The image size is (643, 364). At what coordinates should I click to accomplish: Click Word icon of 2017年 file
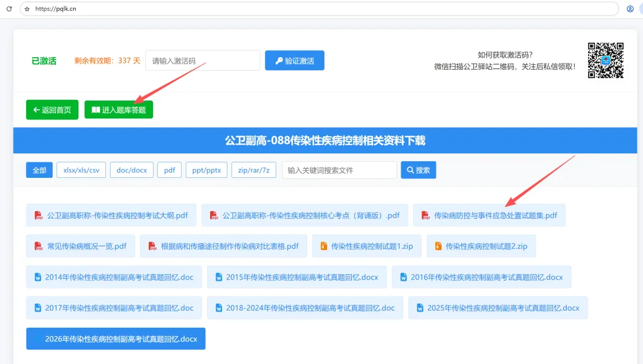(38, 308)
